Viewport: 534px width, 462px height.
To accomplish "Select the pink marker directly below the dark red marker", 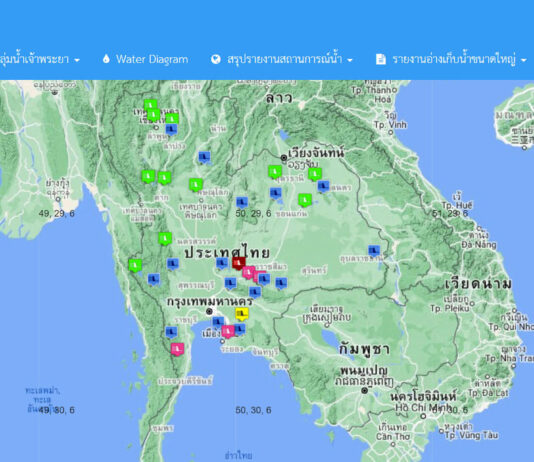I will (248, 273).
